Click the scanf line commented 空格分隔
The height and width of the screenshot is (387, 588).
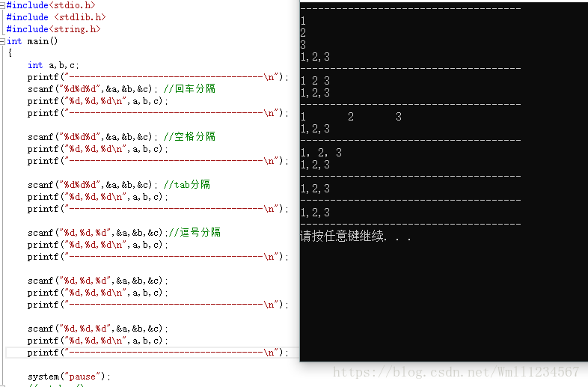[x=121, y=137]
